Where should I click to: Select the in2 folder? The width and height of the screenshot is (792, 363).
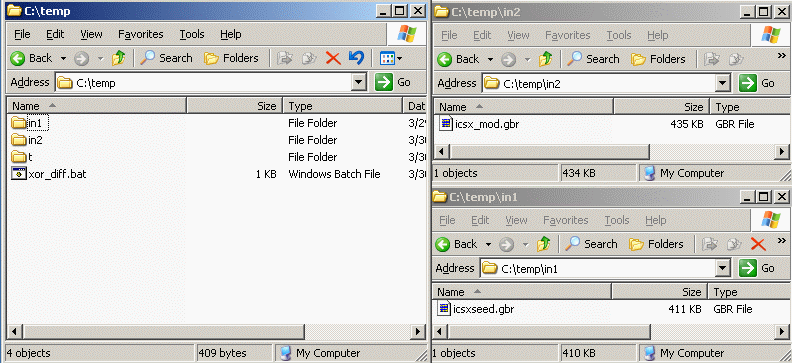click(x=27, y=140)
